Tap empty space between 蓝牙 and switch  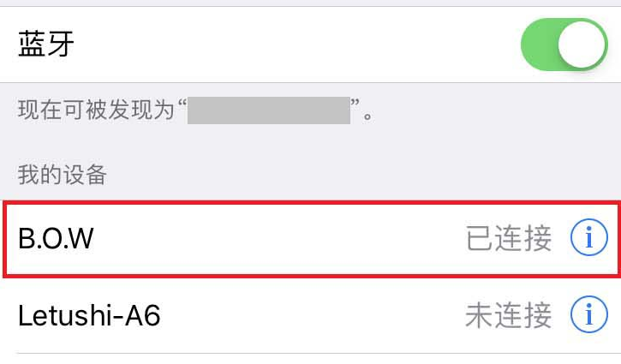click(x=297, y=45)
